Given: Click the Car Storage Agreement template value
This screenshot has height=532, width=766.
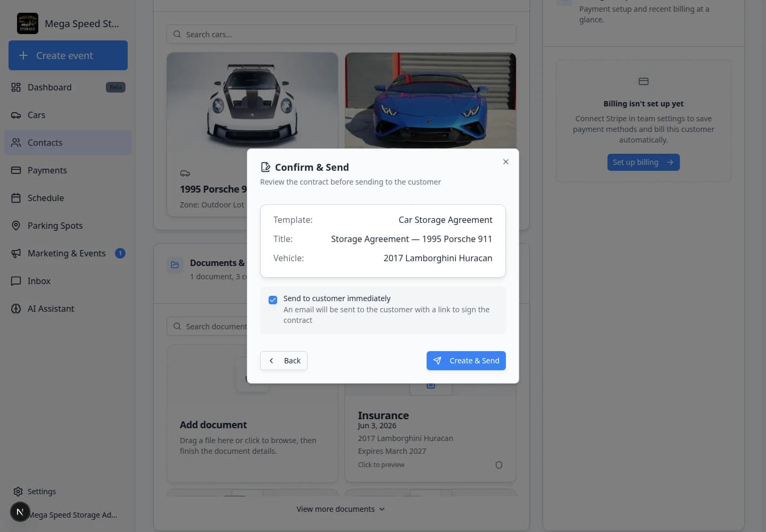Looking at the screenshot, I should [x=445, y=220].
